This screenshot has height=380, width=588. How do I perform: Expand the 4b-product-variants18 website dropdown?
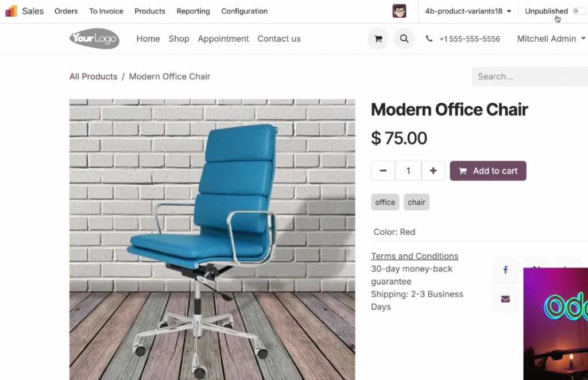coord(468,11)
